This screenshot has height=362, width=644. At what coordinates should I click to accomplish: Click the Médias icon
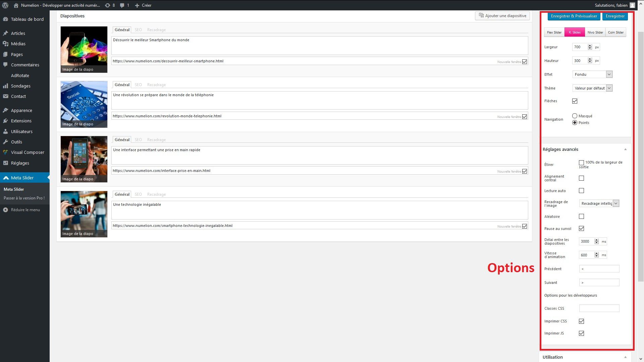click(x=5, y=44)
